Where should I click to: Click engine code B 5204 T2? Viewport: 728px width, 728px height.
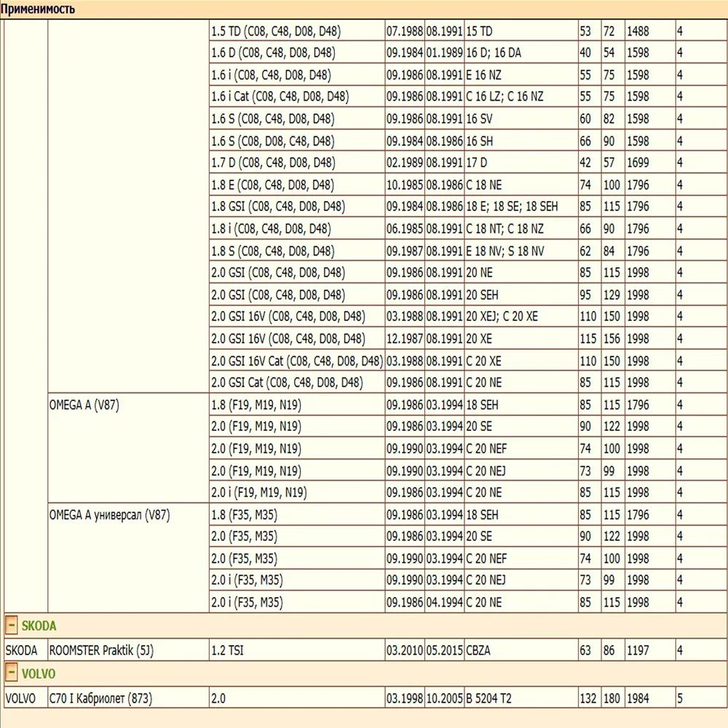(488, 698)
